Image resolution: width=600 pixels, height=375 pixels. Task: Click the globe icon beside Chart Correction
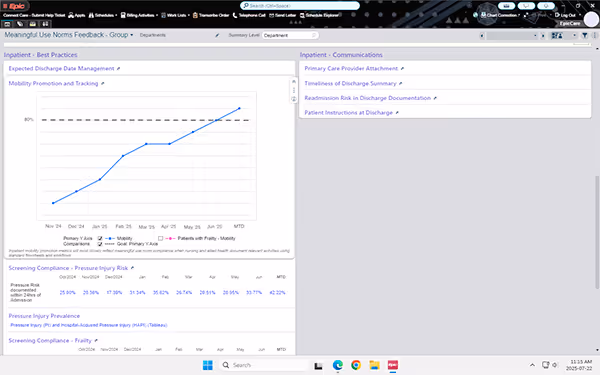coord(475,15)
